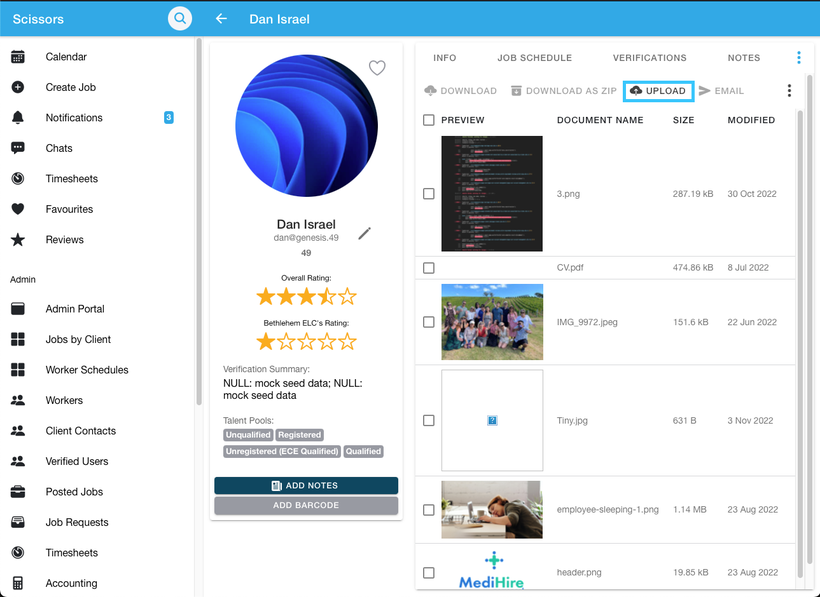
Task: Switch to the Job Schedule tab
Action: click(534, 58)
